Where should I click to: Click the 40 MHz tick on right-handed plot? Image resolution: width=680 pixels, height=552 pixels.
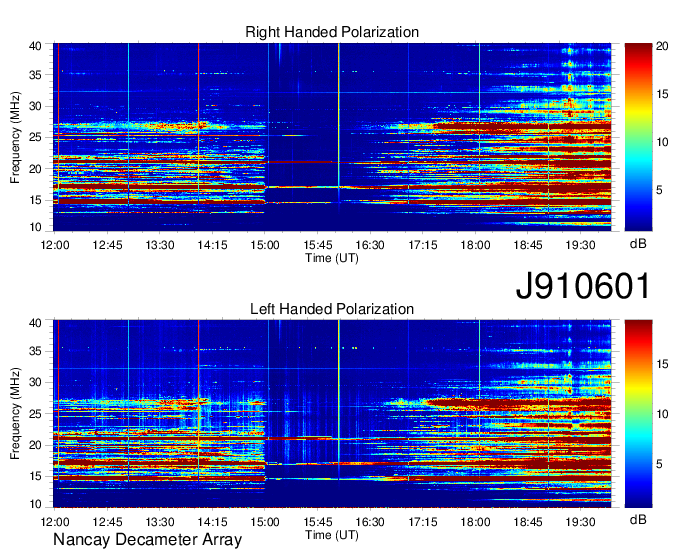pos(35,46)
